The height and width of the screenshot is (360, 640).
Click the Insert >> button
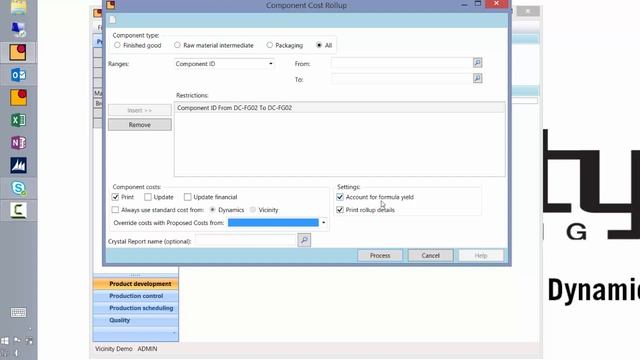coord(140,110)
